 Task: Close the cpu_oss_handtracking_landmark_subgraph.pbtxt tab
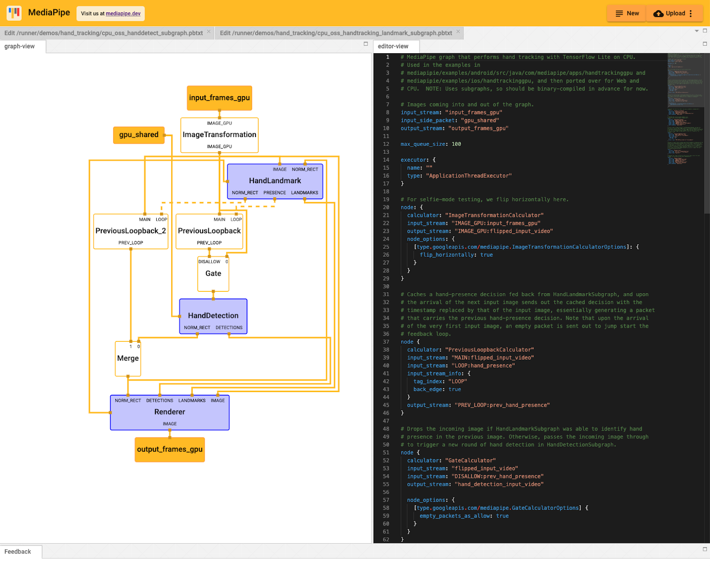click(458, 32)
